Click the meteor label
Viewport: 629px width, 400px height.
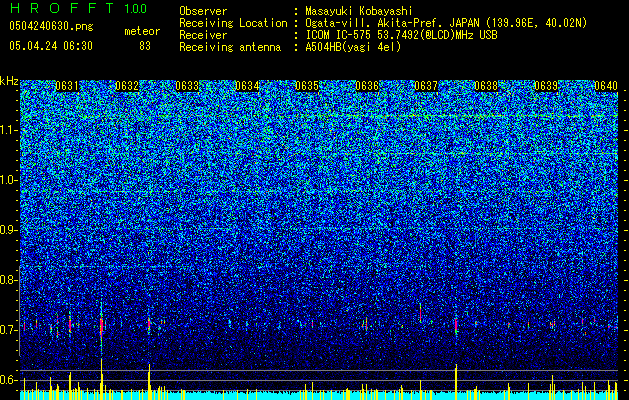(x=142, y=31)
